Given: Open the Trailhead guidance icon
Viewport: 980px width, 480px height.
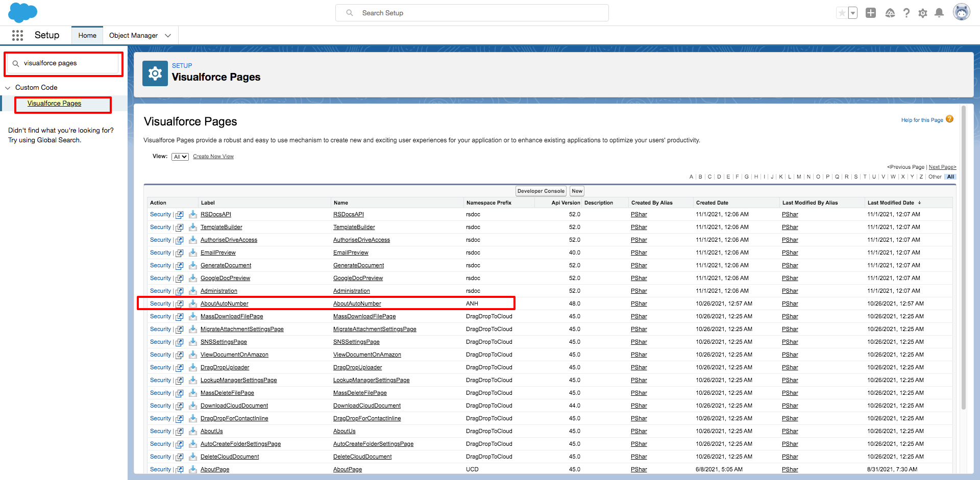Looking at the screenshot, I should point(890,13).
